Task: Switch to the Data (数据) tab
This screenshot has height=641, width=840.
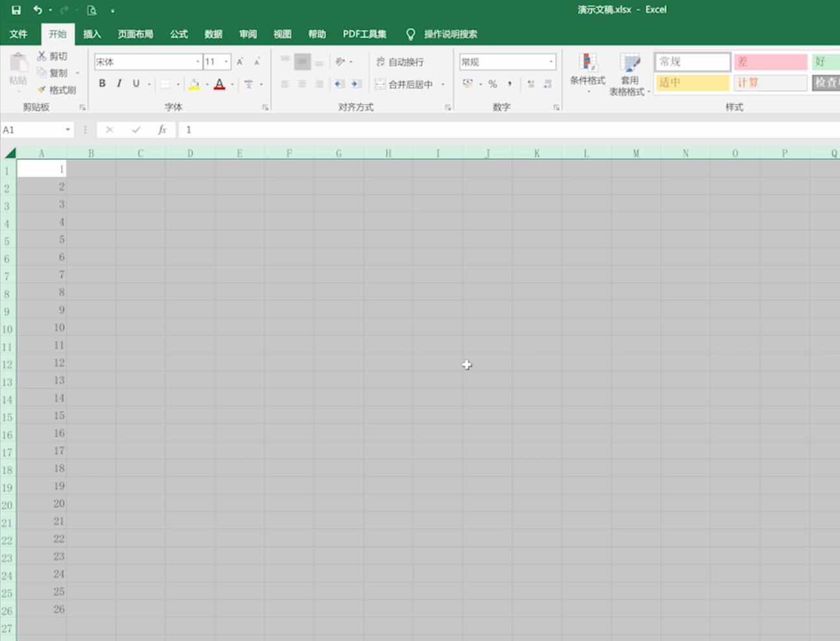Action: pyautogui.click(x=213, y=34)
